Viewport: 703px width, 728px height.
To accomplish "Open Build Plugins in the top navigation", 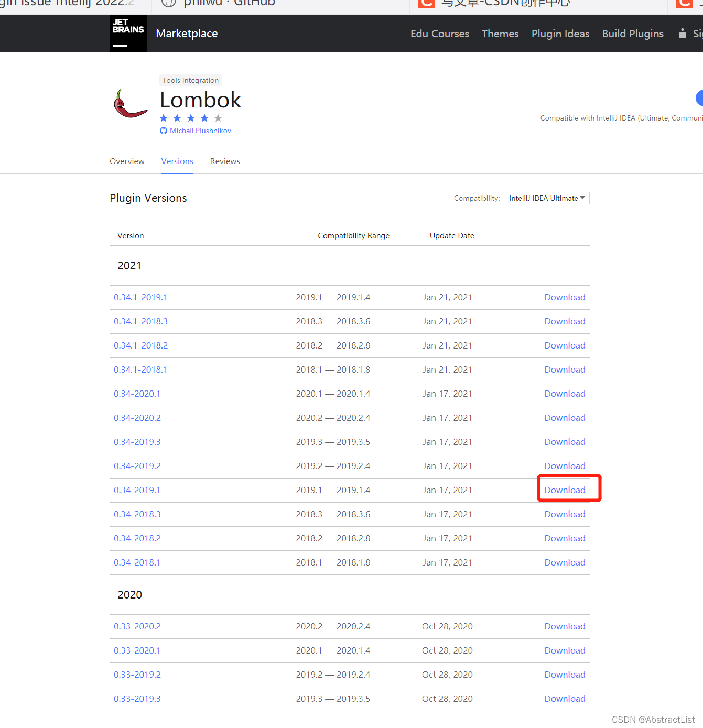I will (x=633, y=34).
